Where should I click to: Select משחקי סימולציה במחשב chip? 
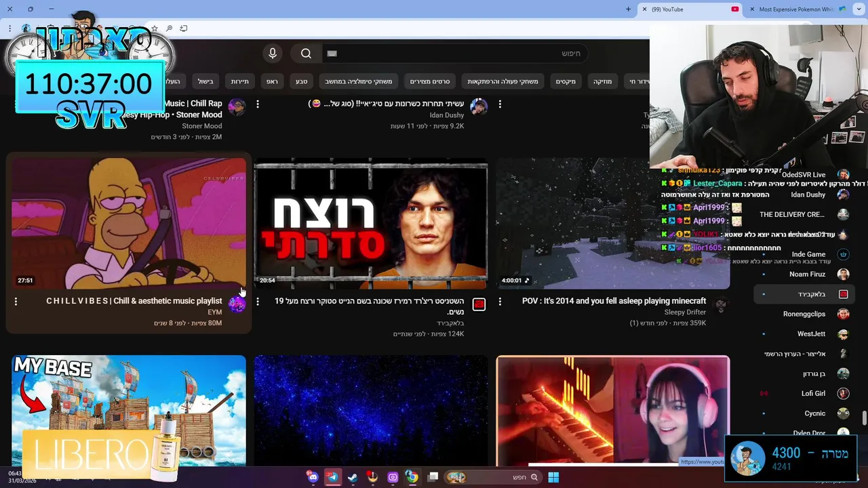coord(359,81)
